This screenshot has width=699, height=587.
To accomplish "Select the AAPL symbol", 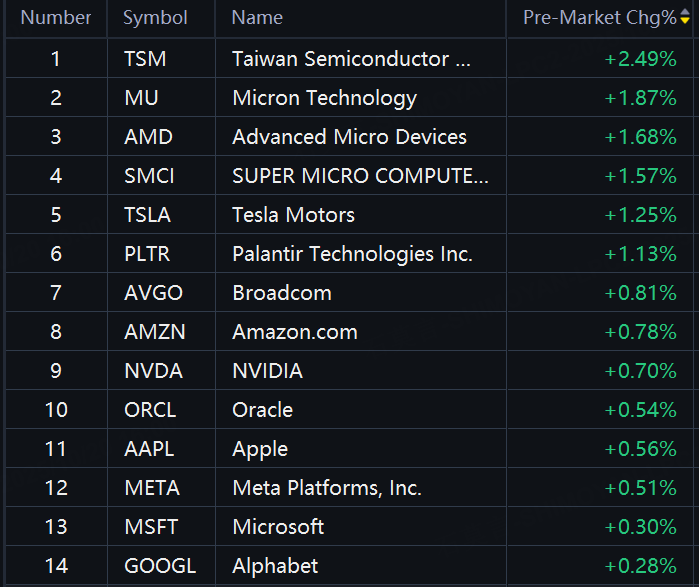I will pyautogui.click(x=149, y=449).
